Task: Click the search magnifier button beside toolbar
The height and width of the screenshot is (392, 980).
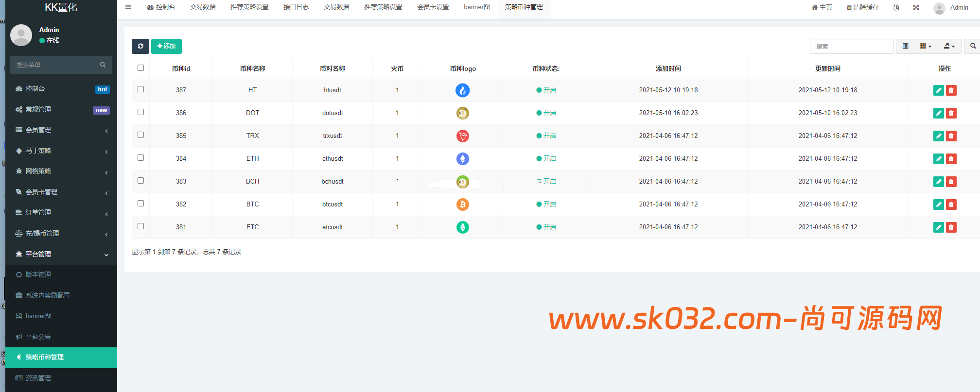Action: click(973, 46)
